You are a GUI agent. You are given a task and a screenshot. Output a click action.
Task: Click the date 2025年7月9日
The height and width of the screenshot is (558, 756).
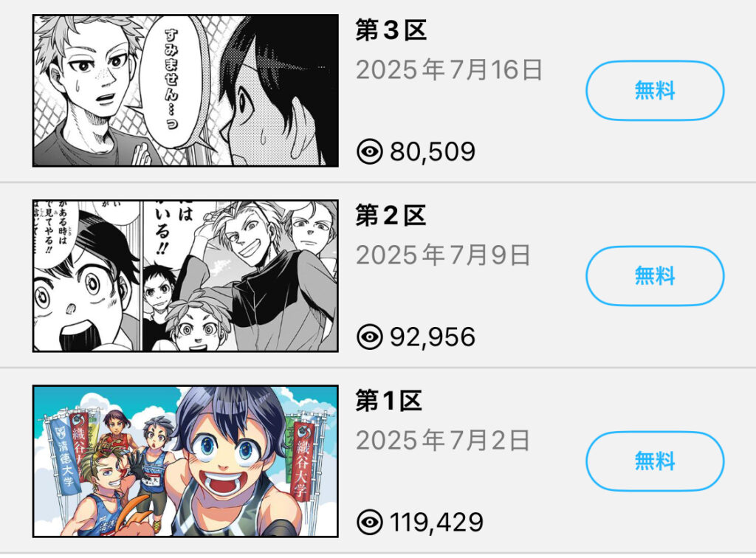[443, 255]
